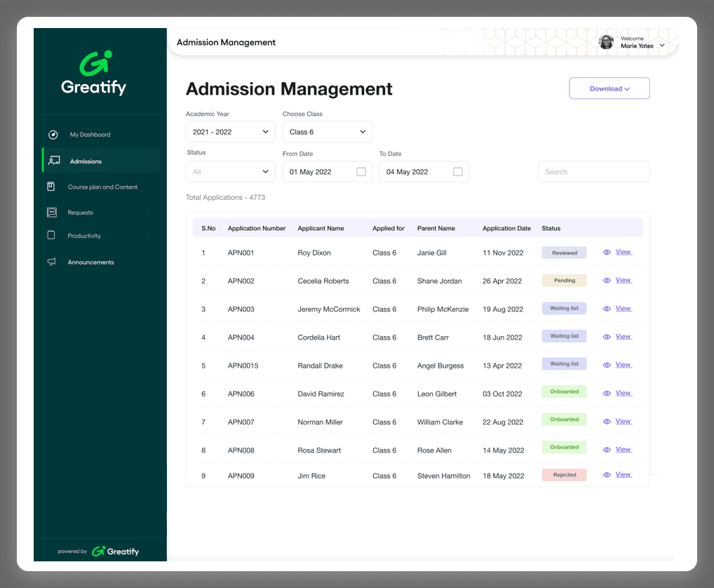Screen dimensions: 714x588
Task: Open View link for Cecelia Roberts
Action: (x=623, y=280)
